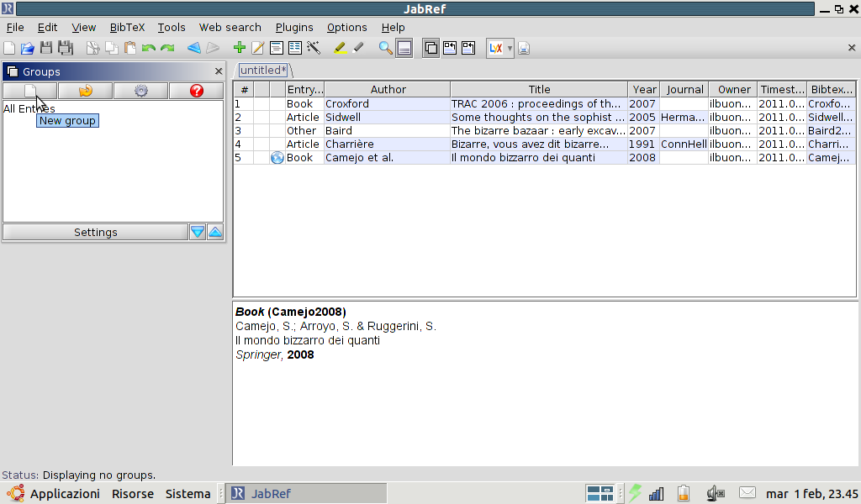
Task: Open the Sistema menu in the panel
Action: coord(188,494)
